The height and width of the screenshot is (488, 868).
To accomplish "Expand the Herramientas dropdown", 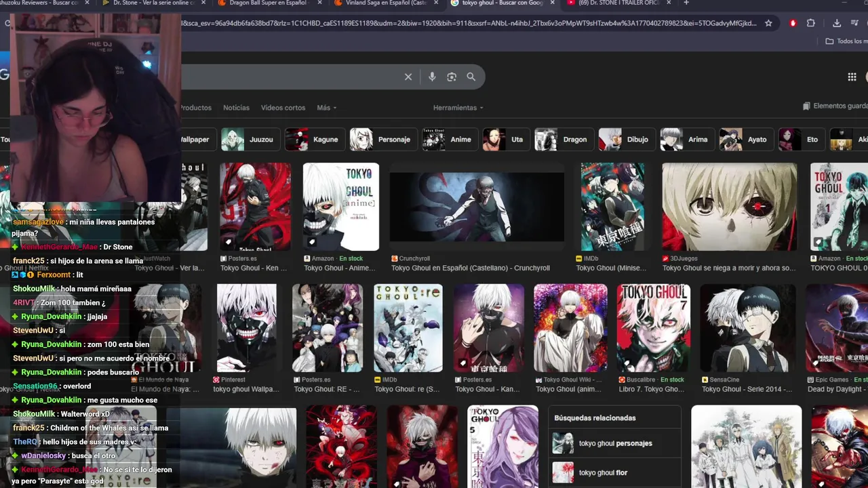I will coord(458,108).
